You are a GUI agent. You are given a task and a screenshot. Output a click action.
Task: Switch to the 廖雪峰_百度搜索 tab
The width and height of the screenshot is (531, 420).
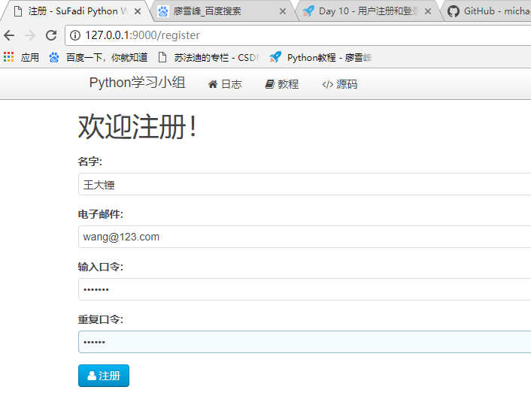pyautogui.click(x=223, y=11)
